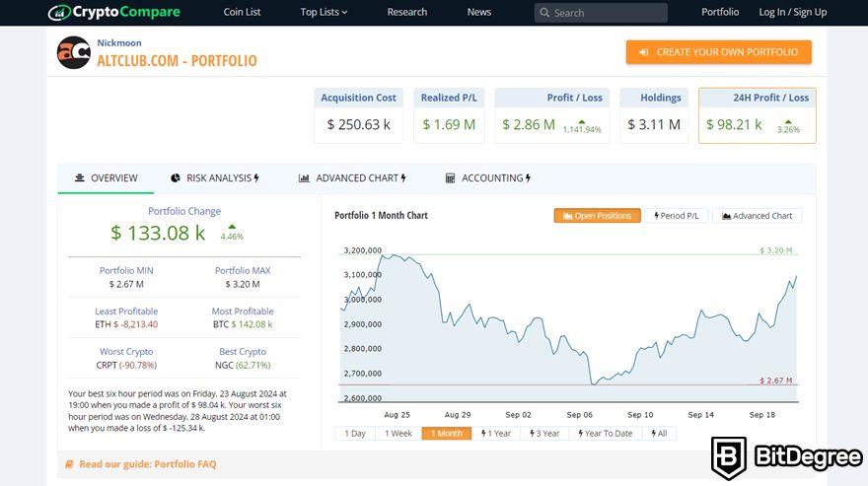The image size is (868, 486).
Task: Click the 24H Profit / Loss card
Action: click(x=758, y=115)
